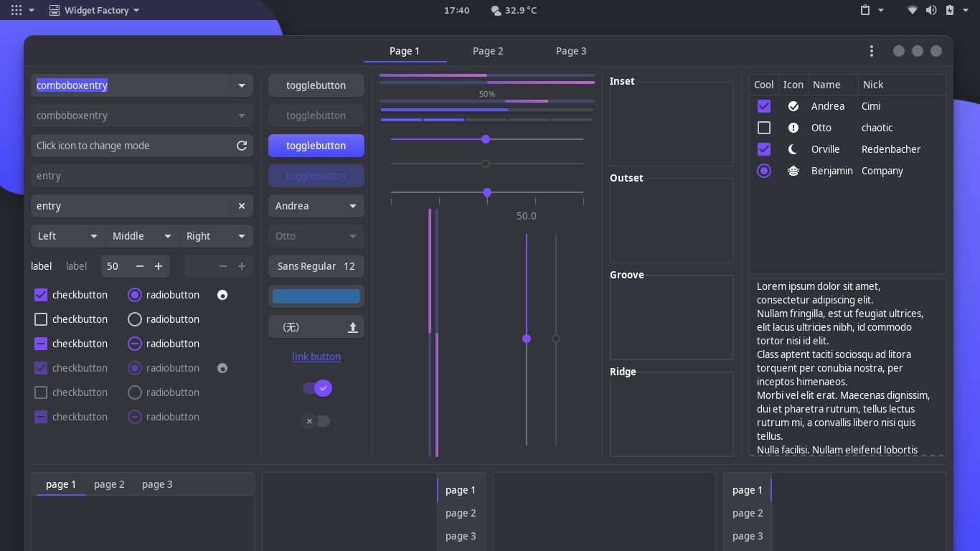Tick the Cool checkbox for Otto
This screenshot has width=980, height=551.
point(764,128)
